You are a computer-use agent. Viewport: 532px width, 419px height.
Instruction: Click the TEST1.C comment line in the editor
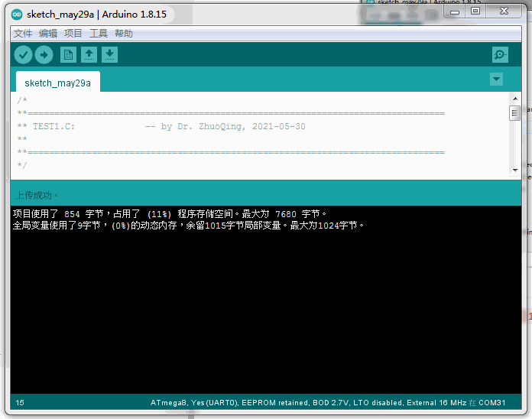point(161,127)
